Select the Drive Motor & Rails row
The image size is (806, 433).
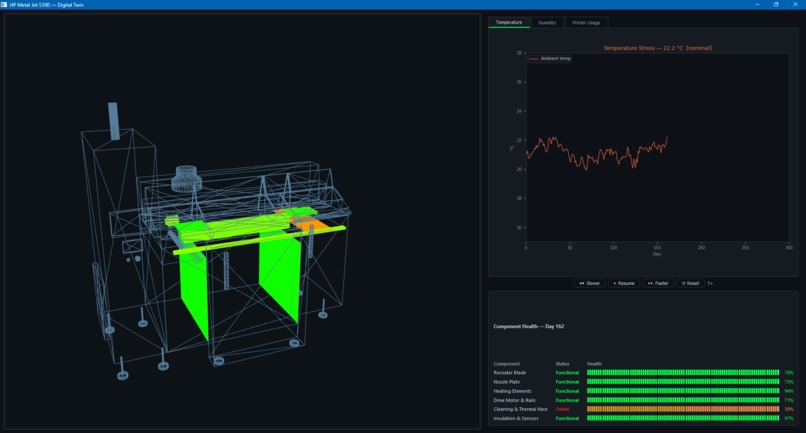click(x=643, y=400)
